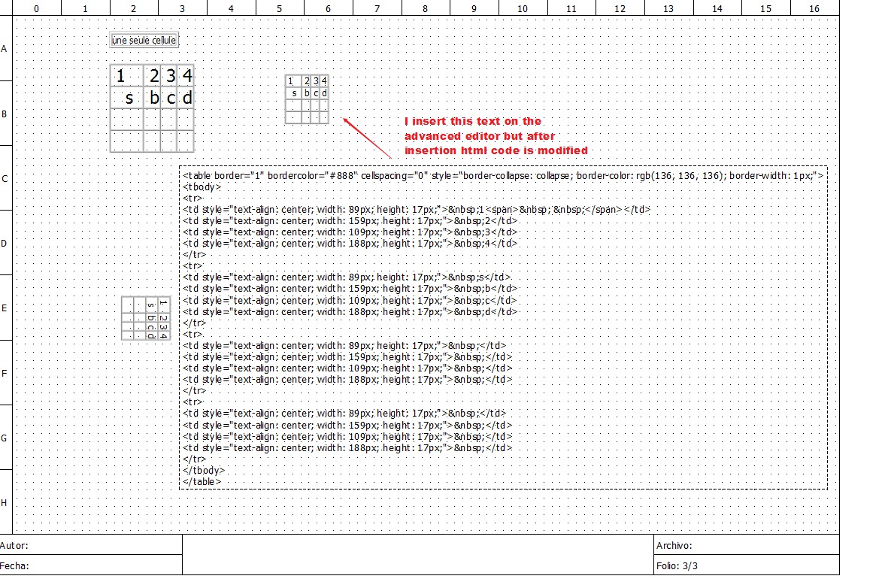Click row header H
The image size is (882, 588).
click(x=5, y=502)
